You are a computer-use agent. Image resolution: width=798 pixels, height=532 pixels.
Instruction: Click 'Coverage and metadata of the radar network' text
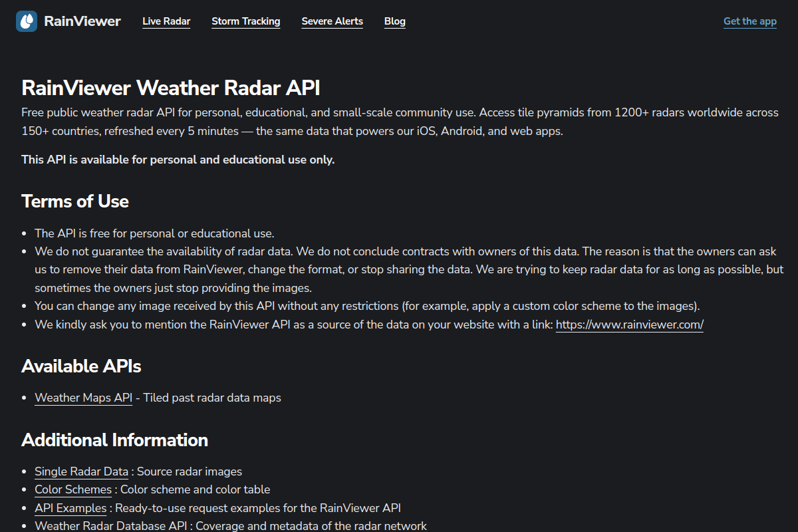312,526
